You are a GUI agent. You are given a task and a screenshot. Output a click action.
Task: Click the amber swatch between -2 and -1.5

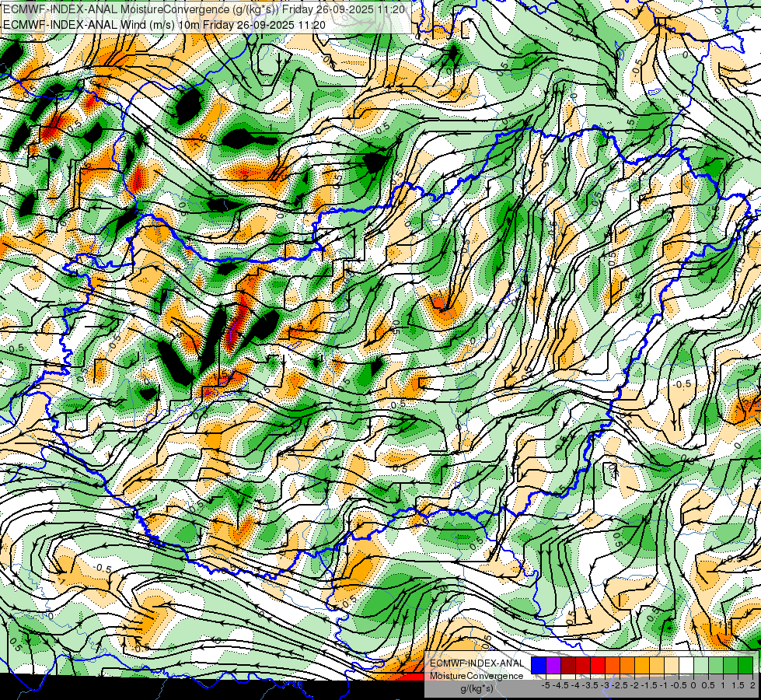pos(642,665)
